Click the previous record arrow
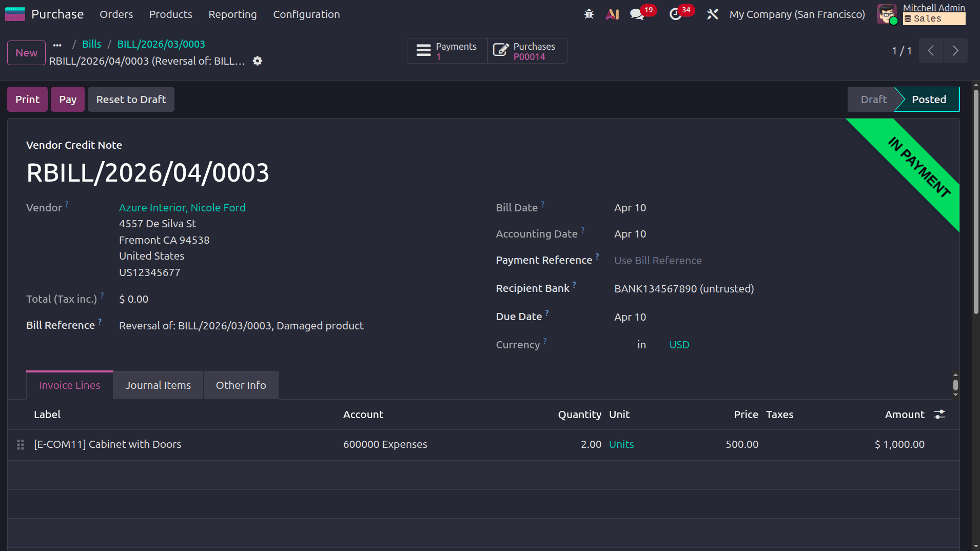980x551 pixels. click(x=931, y=50)
